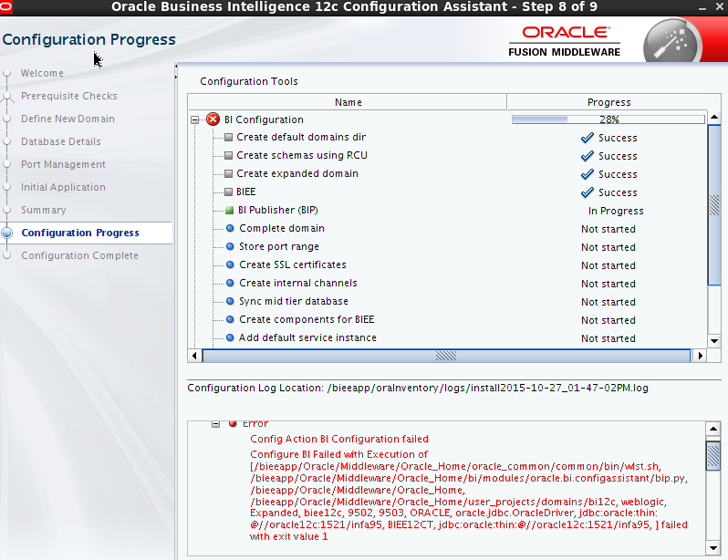
Task: Click the 28% progress bar
Action: click(x=608, y=119)
